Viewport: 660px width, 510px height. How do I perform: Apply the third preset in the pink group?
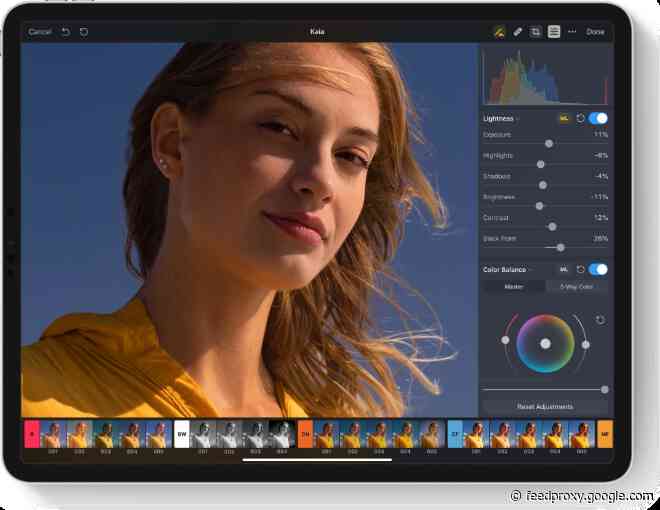(106, 434)
